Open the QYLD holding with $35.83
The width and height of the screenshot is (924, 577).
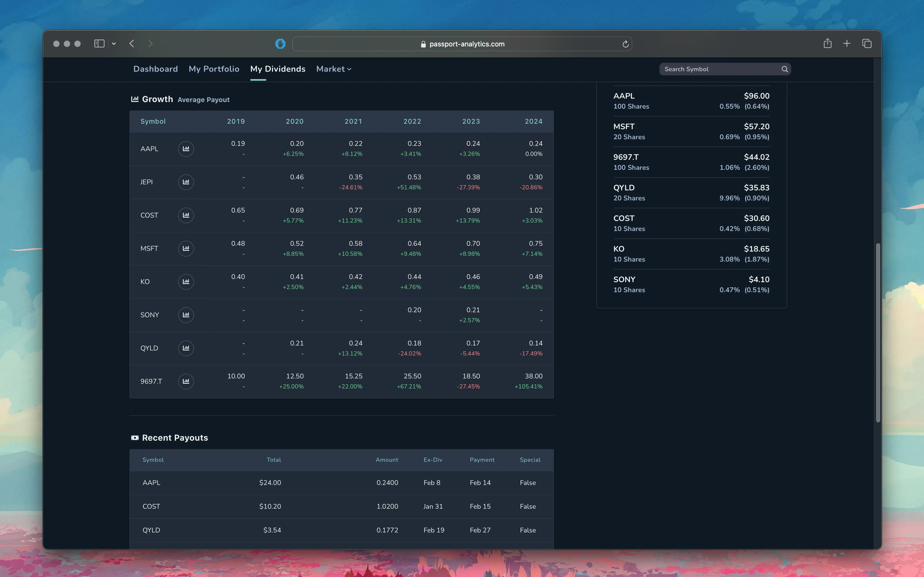point(691,193)
